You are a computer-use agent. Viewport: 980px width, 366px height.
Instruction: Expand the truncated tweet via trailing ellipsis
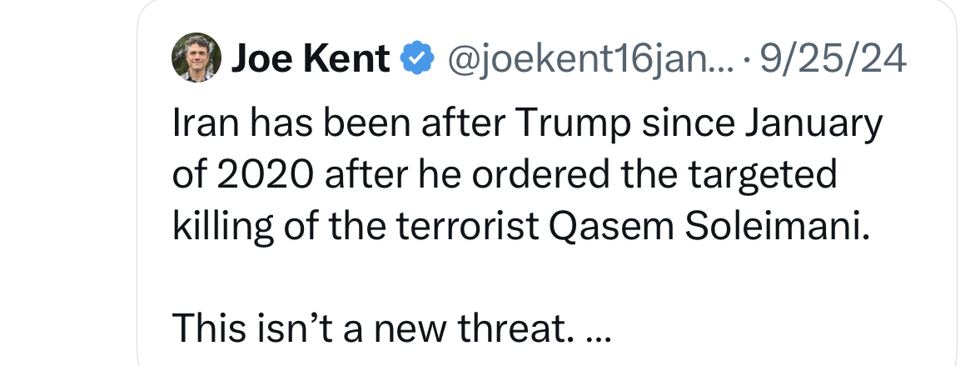[599, 330]
